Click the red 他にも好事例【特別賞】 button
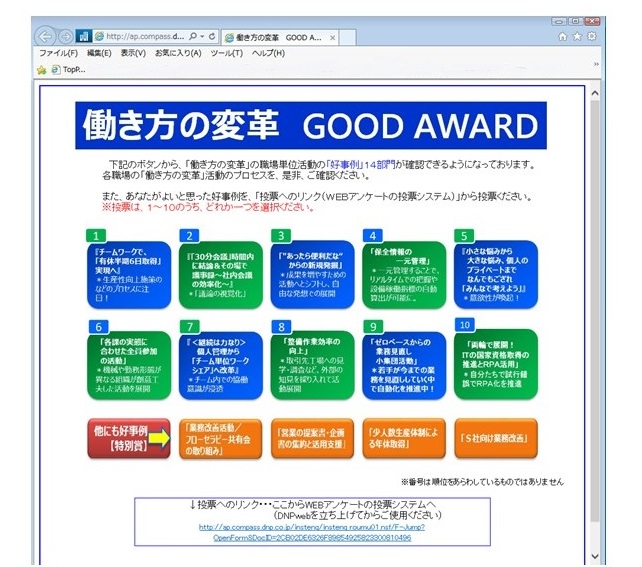 124,437
